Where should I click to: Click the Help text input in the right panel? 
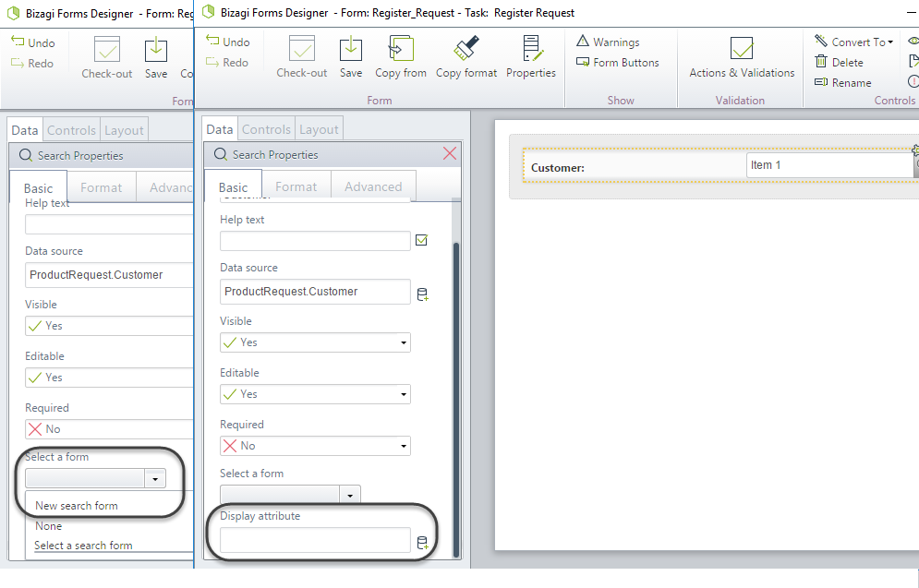click(315, 241)
